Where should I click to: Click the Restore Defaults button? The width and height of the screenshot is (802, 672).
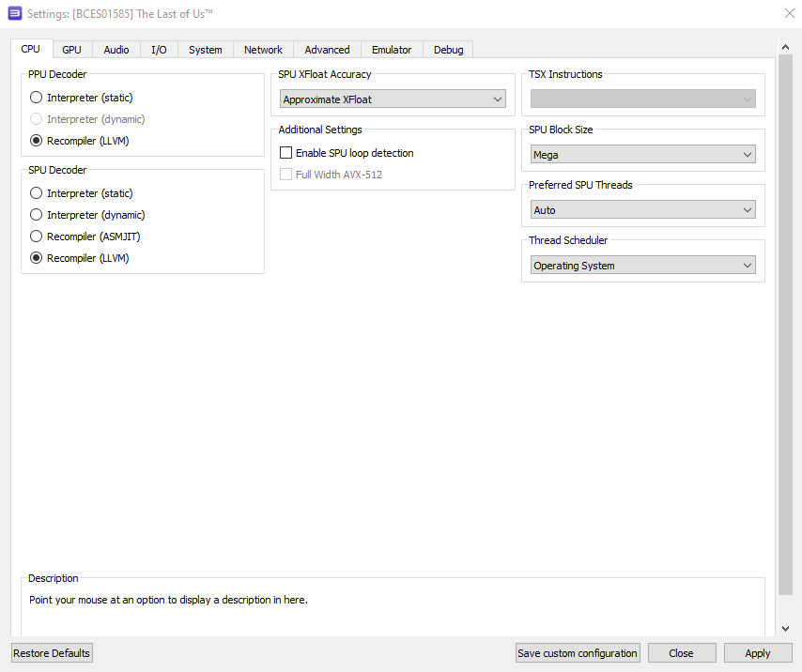point(52,653)
